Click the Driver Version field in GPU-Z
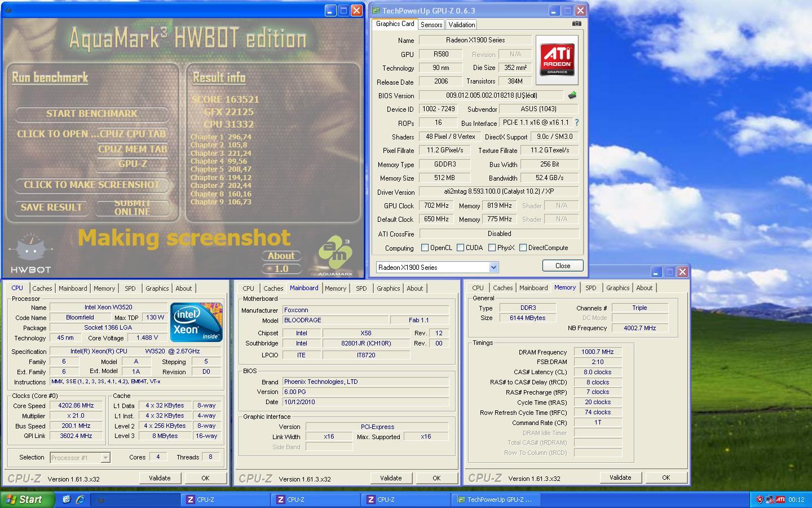This screenshot has width=812, height=508. (498, 192)
